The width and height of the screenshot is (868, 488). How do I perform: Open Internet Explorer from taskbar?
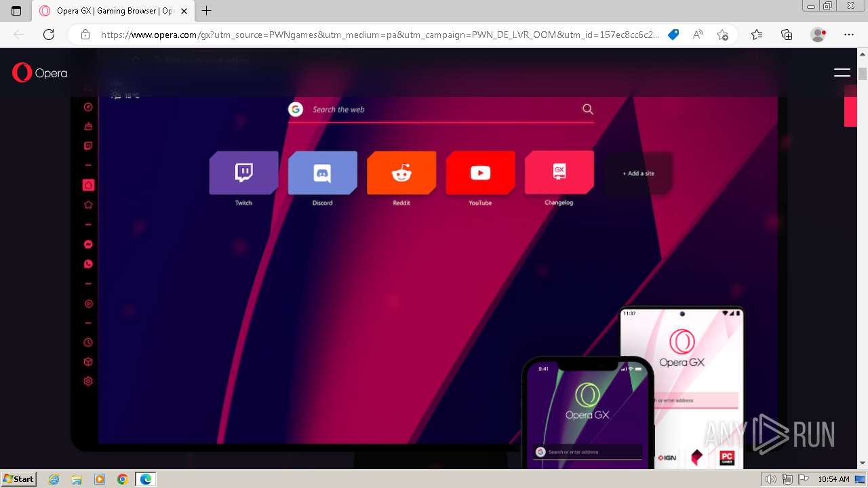54,479
